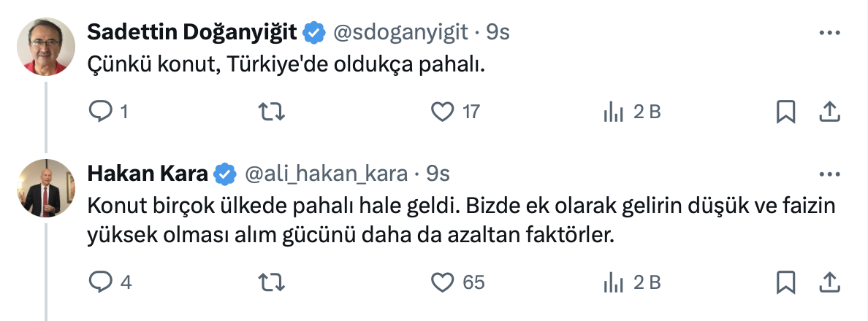The width and height of the screenshot is (868, 321).
Task: Open more options for Hakan Kara's tweet
Action: coord(829,174)
